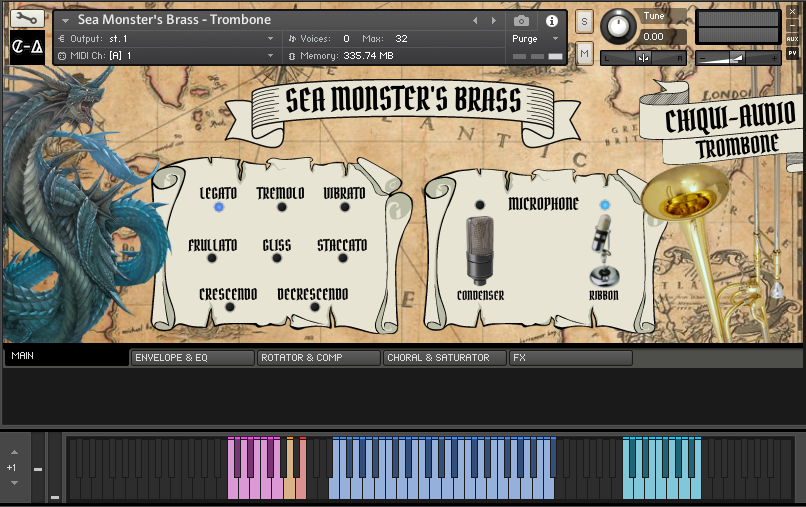Click the pan L-R slider

coord(644,59)
